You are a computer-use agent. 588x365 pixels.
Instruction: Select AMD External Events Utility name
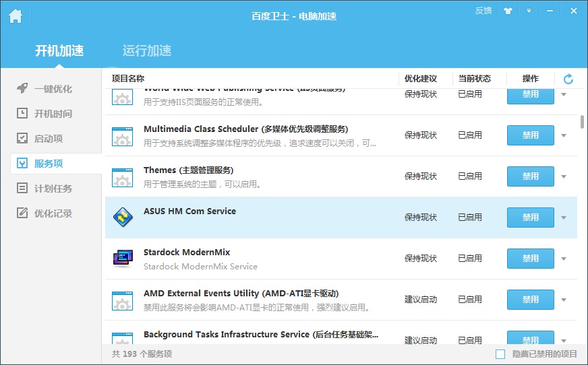tap(241, 294)
